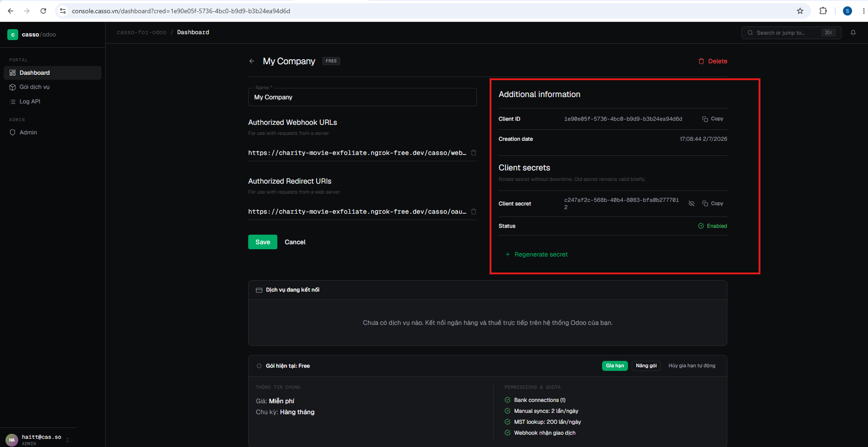
Task: Click the Nâng gói button
Action: pyautogui.click(x=646, y=366)
